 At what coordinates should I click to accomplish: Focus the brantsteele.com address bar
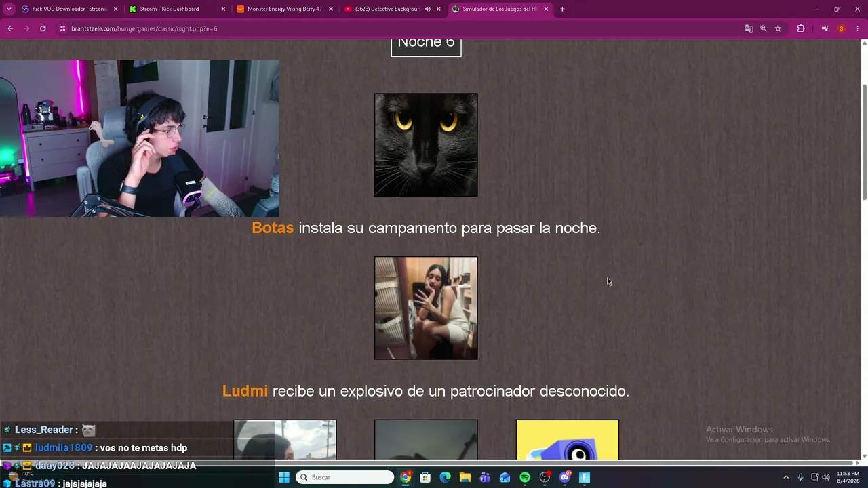pos(400,28)
